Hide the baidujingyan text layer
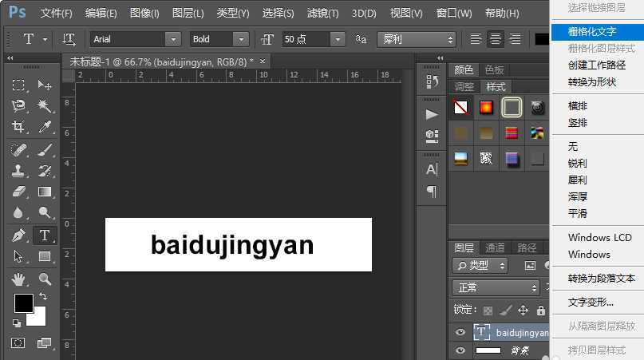644x360 pixels. (x=460, y=332)
